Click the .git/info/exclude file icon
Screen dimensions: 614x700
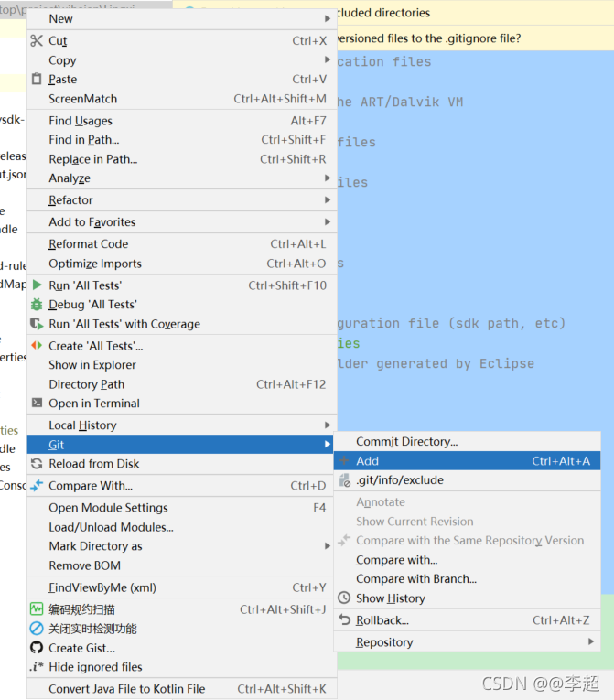click(x=344, y=480)
